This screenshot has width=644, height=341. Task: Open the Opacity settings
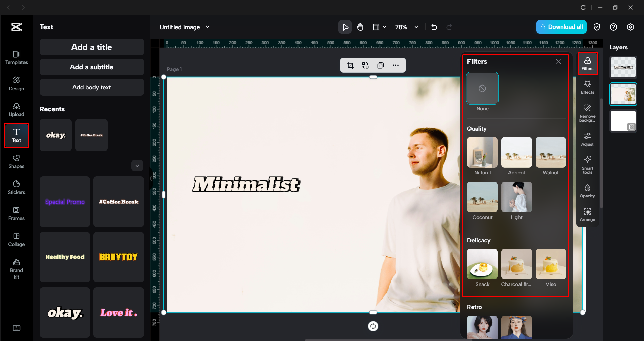pos(587,190)
